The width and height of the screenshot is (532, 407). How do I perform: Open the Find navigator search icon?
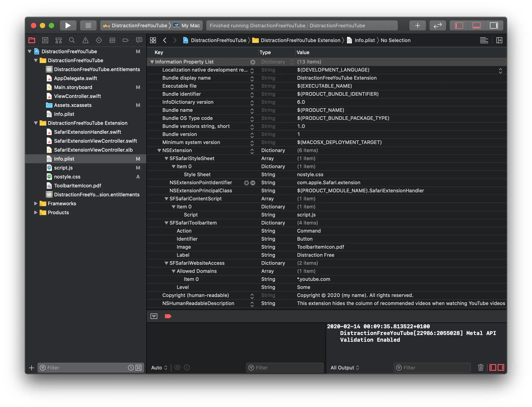click(72, 40)
